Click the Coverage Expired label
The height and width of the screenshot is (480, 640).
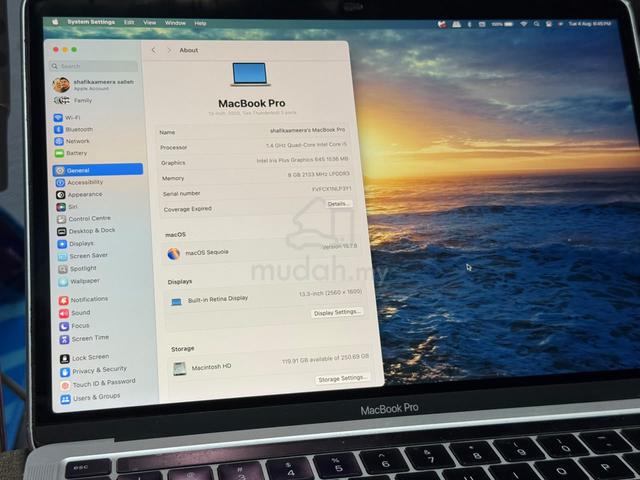[188, 209]
